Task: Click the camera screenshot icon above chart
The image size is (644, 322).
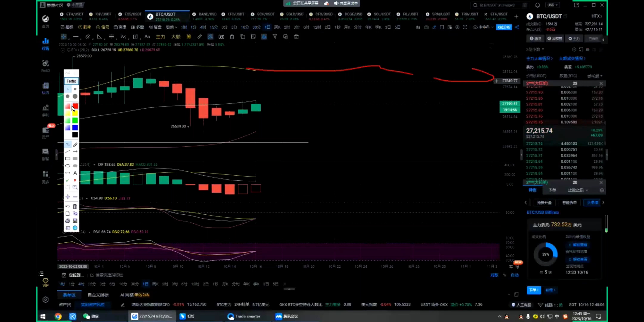Action: (426, 27)
